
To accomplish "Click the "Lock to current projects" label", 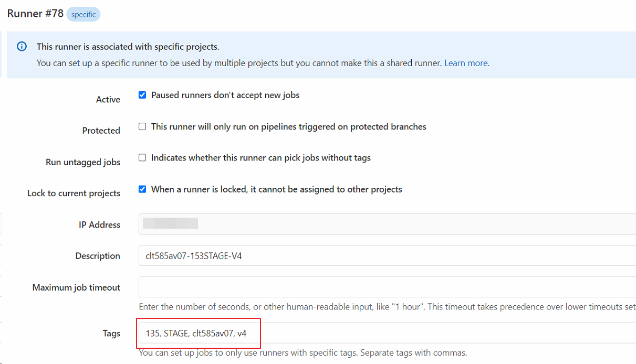I will [74, 193].
